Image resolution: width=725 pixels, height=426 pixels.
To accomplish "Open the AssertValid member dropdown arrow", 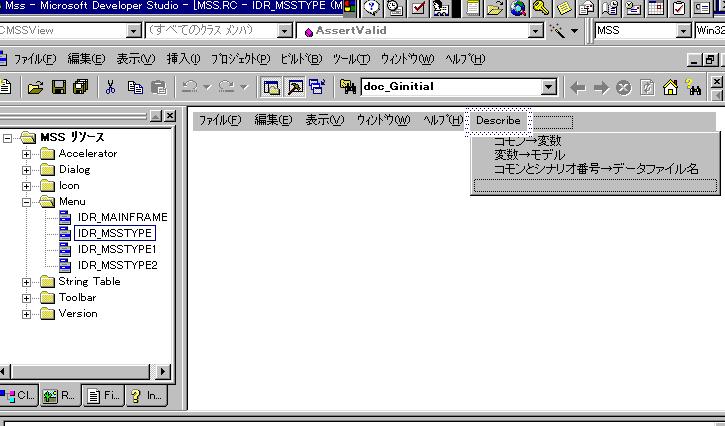I will click(536, 31).
